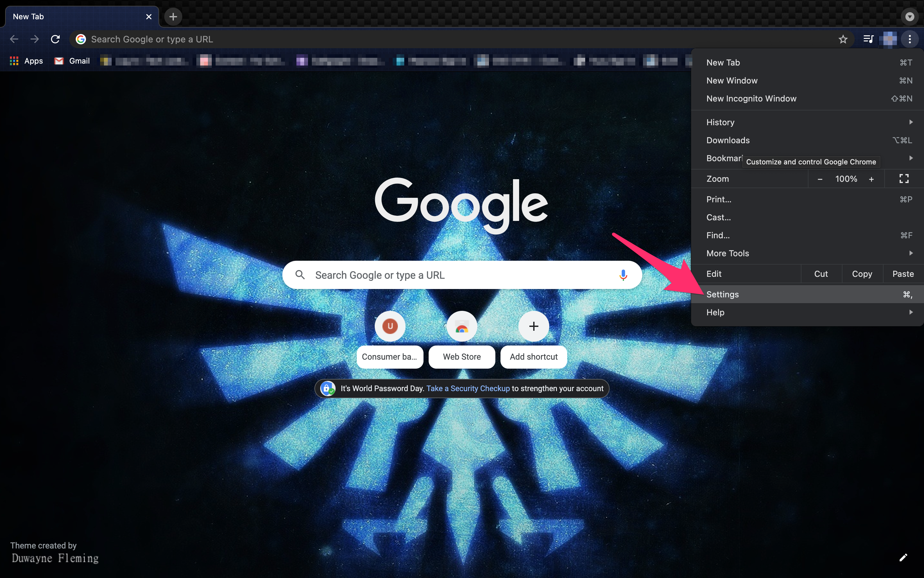
Task: Click the forward navigation arrow
Action: pyautogui.click(x=35, y=39)
